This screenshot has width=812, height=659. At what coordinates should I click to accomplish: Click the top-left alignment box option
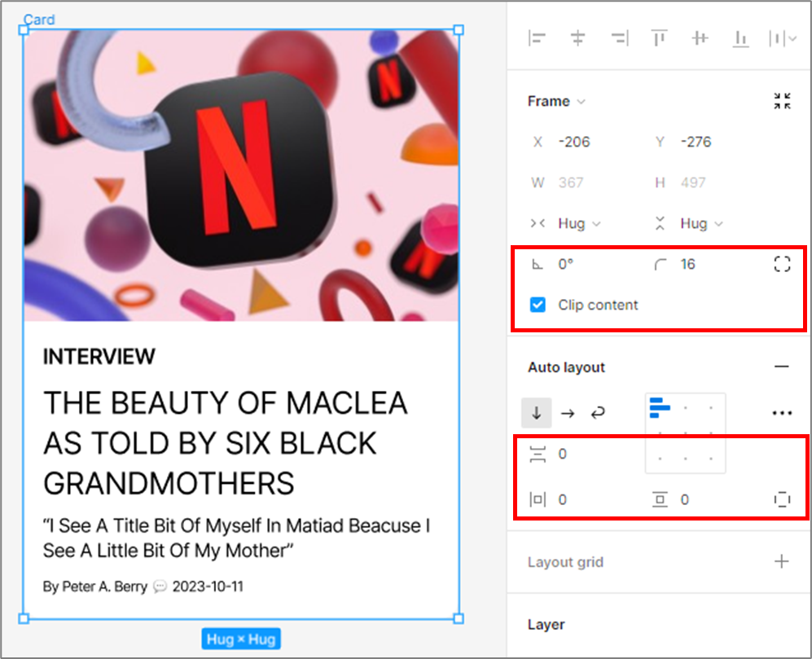[x=660, y=408]
